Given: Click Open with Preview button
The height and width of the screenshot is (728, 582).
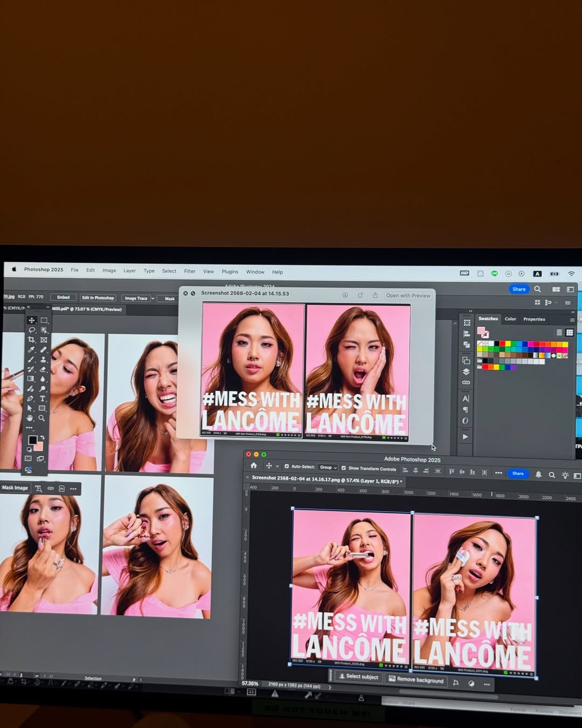Looking at the screenshot, I should pyautogui.click(x=408, y=296).
